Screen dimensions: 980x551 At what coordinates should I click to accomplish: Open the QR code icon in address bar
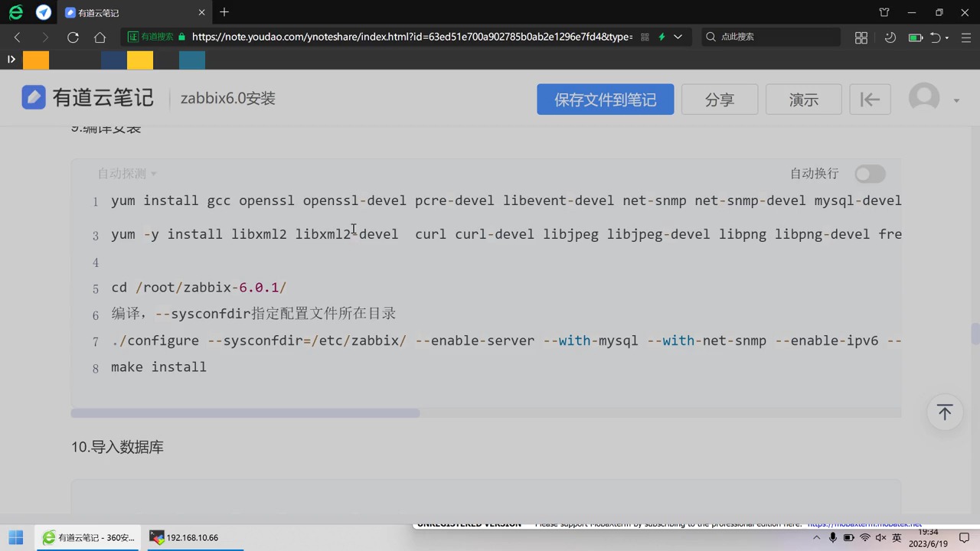click(645, 37)
